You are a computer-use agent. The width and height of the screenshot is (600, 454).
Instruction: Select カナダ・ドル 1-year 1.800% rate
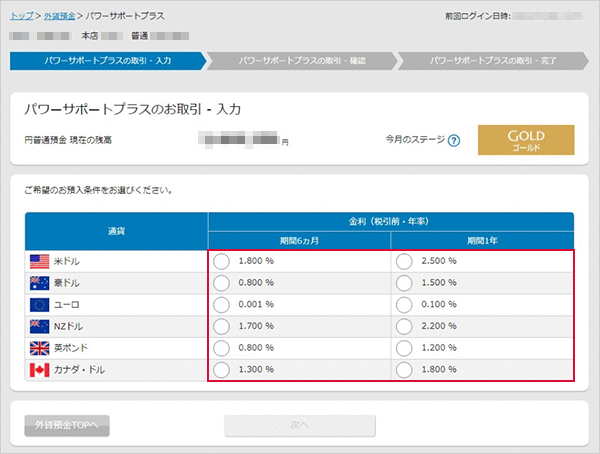(404, 371)
